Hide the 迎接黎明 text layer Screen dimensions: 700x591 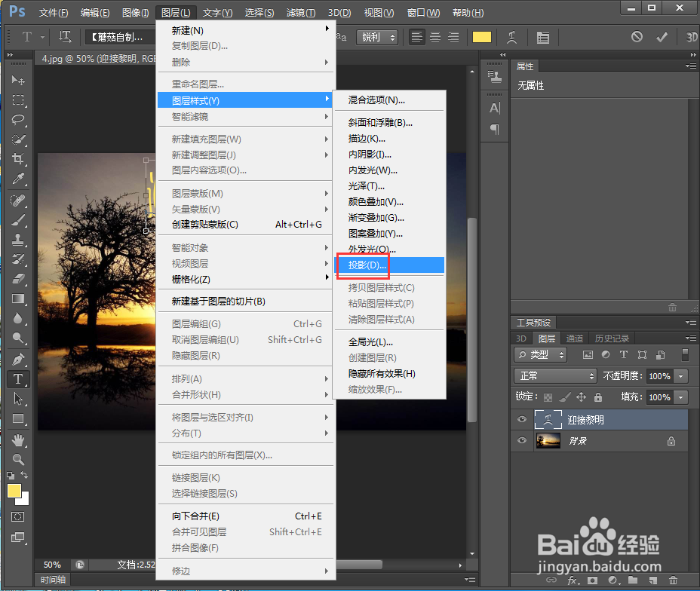521,419
